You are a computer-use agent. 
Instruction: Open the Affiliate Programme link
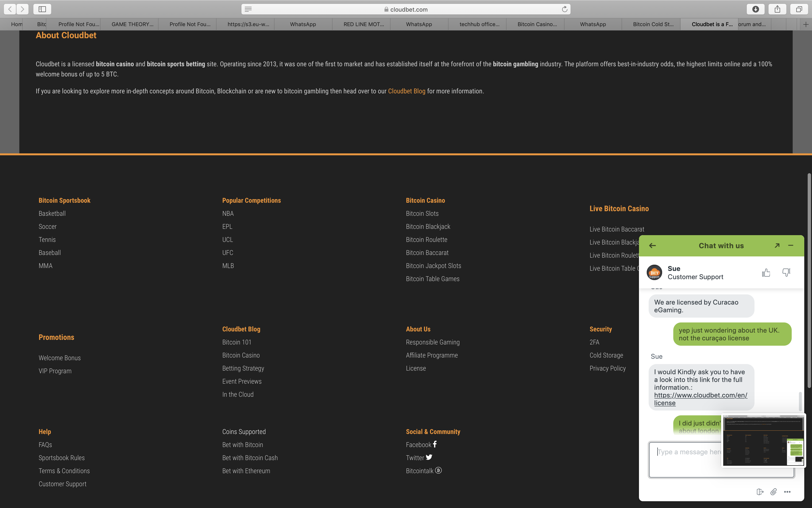pyautogui.click(x=432, y=355)
